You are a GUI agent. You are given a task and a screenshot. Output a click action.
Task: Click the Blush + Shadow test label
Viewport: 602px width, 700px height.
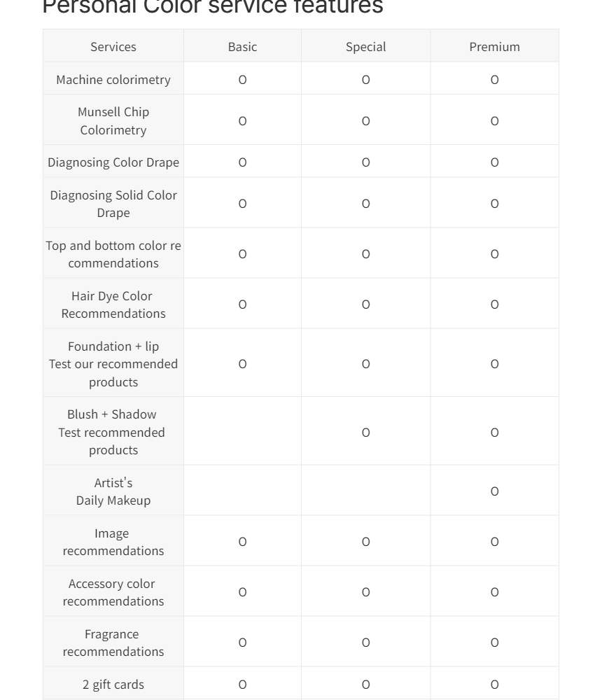pos(113,432)
